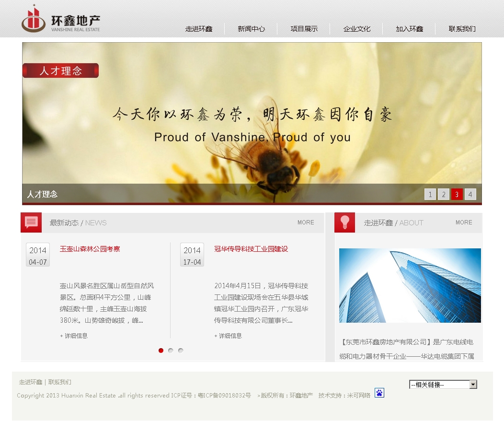
Task: Switch to banner slide 1
Action: (x=430, y=194)
